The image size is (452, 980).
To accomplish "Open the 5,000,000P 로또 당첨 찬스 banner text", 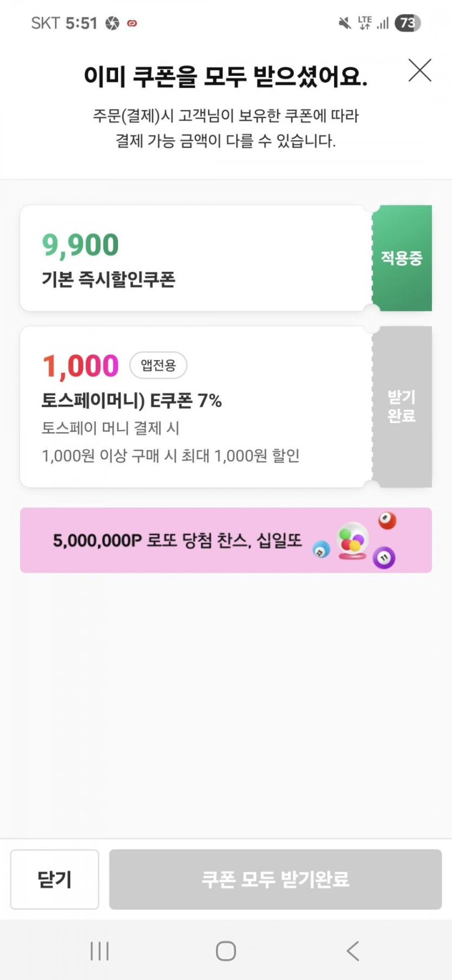I will [x=177, y=540].
